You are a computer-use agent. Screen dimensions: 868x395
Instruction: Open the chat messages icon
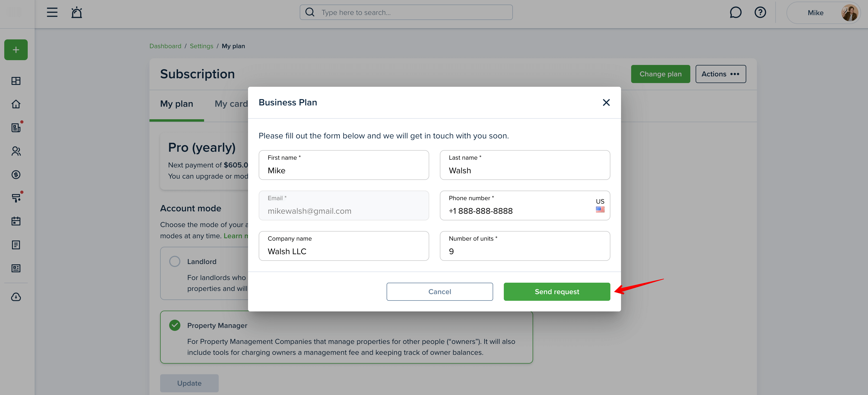tap(735, 13)
